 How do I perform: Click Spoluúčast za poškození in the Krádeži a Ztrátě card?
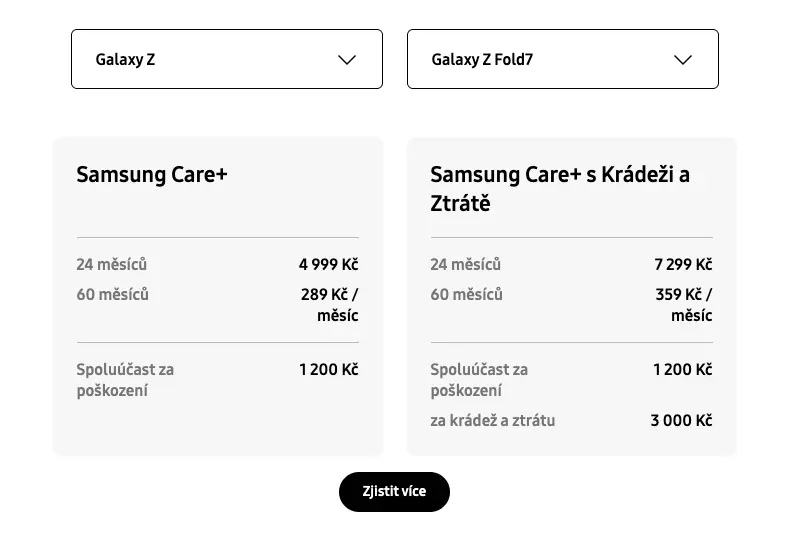(x=479, y=380)
